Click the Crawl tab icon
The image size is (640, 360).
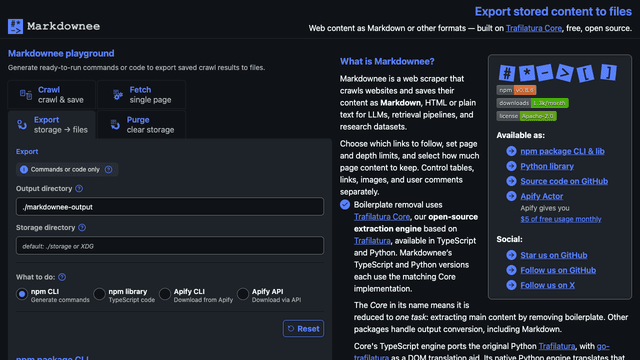coord(26,95)
